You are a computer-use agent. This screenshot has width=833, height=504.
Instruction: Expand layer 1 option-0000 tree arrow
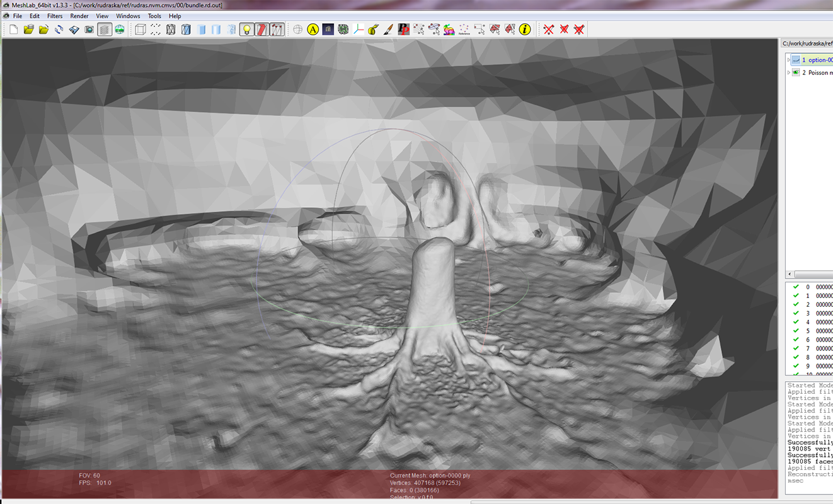[789, 60]
